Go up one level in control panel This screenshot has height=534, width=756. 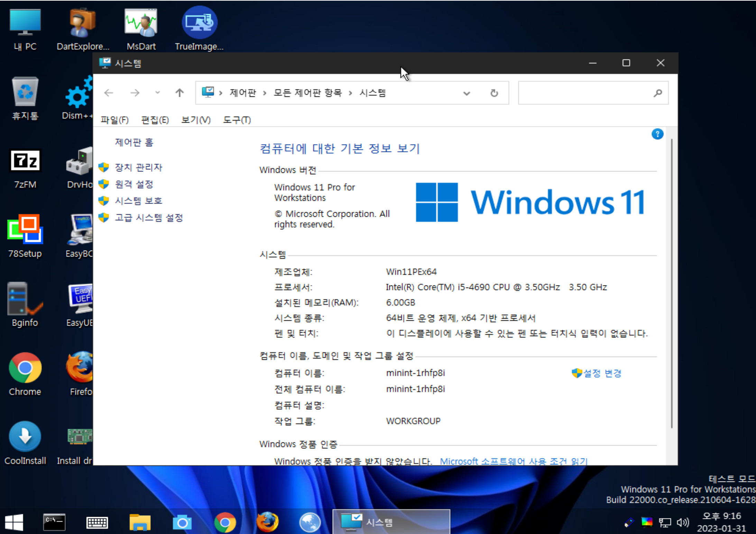[x=179, y=93]
